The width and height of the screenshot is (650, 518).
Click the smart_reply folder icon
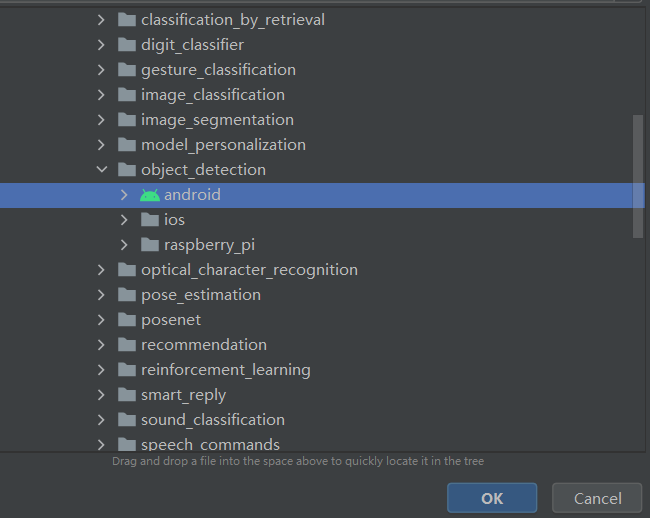(127, 395)
